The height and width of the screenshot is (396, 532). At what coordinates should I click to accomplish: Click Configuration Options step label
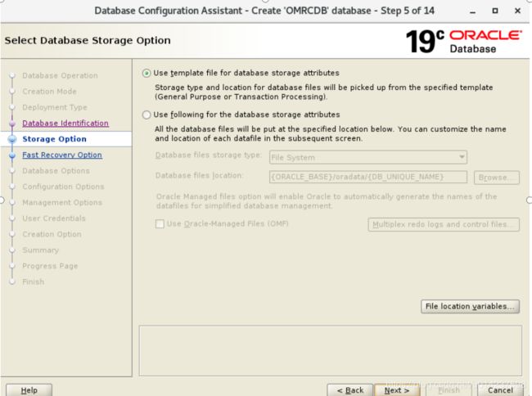point(63,187)
